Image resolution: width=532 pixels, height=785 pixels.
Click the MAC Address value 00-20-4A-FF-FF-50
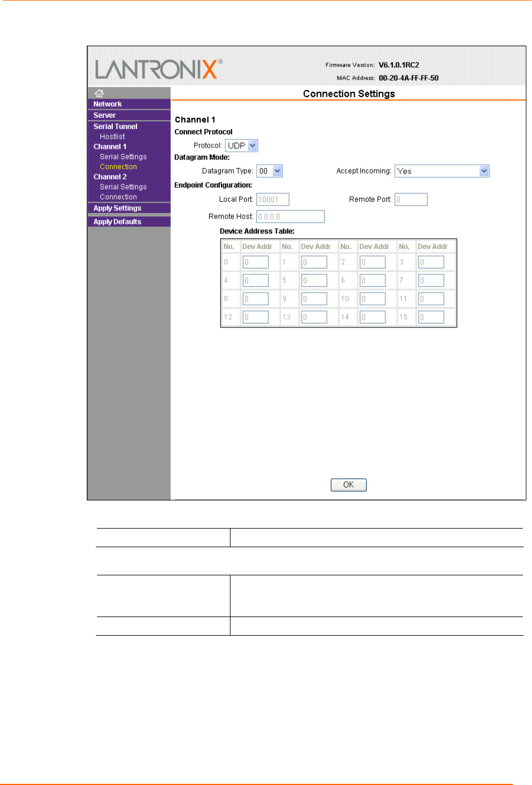click(409, 78)
